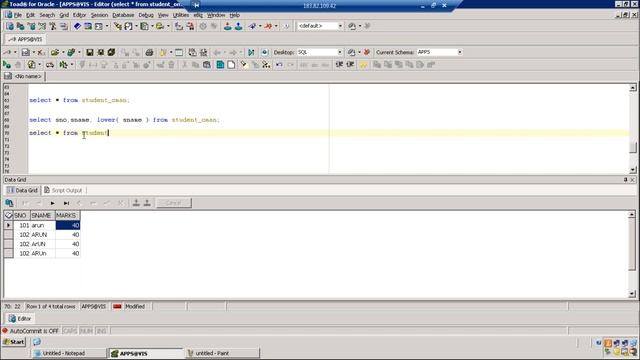Screen dimensions: 640x360
Task: Switch to the Script Output tab
Action: coord(63,190)
